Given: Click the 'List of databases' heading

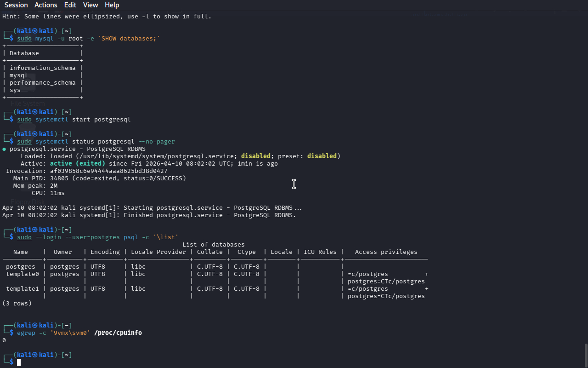Looking at the screenshot, I should pos(213,245).
